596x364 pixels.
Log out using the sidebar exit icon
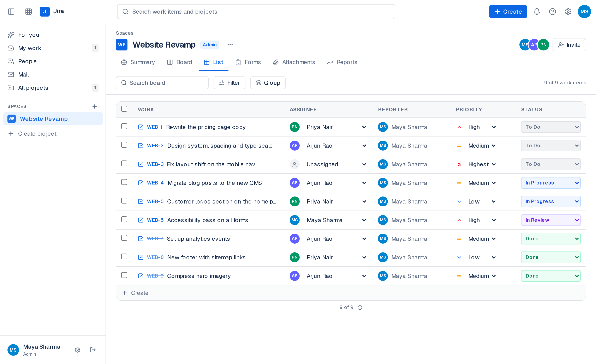point(93,350)
